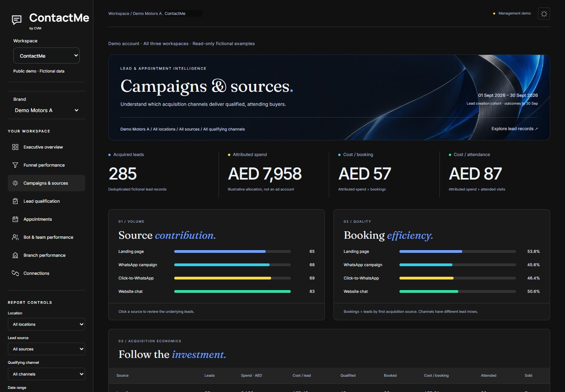
Task: Navigate to Lead qualification
Action: 46,201
